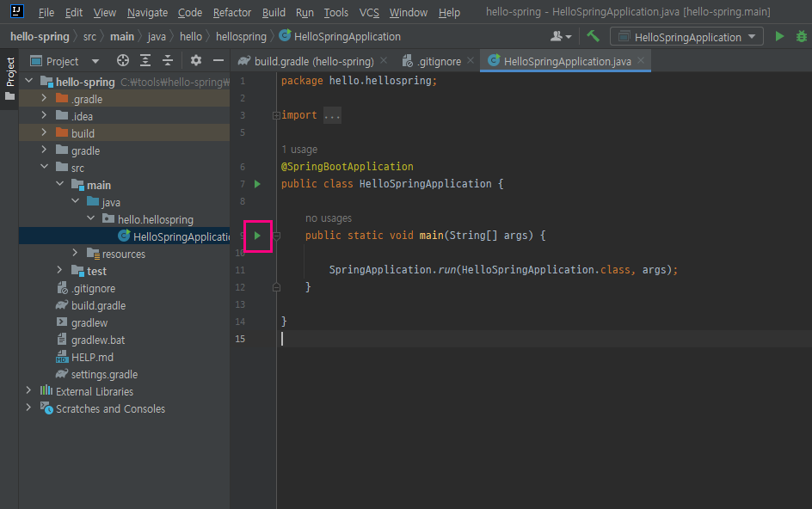Select opened file with the target icon
This screenshot has height=509, width=812.
click(x=123, y=60)
